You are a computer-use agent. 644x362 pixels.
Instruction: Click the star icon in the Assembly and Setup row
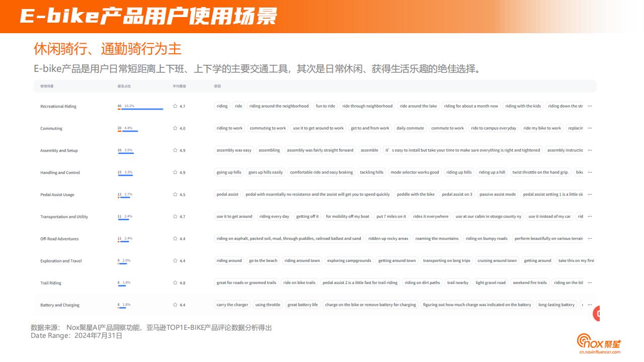point(175,150)
